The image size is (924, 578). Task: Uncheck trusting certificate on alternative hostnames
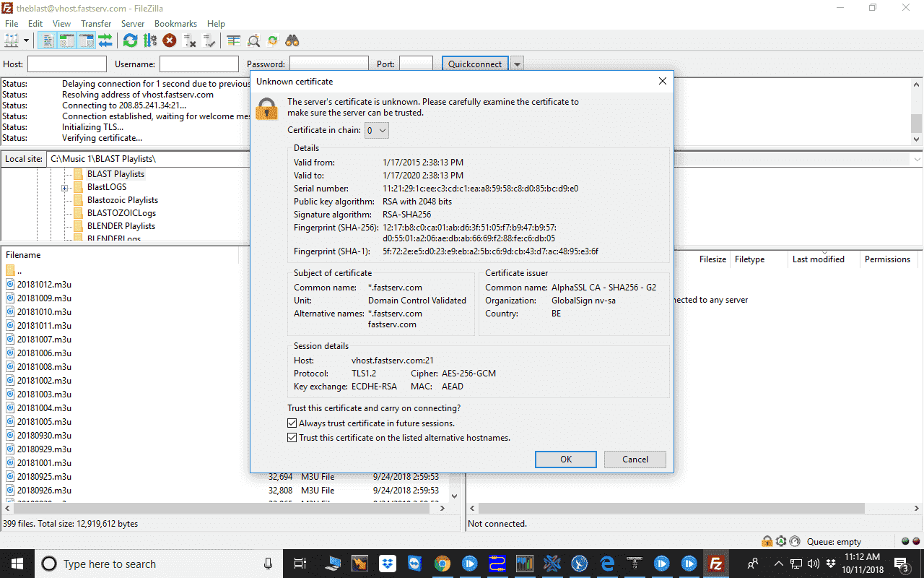(x=292, y=437)
